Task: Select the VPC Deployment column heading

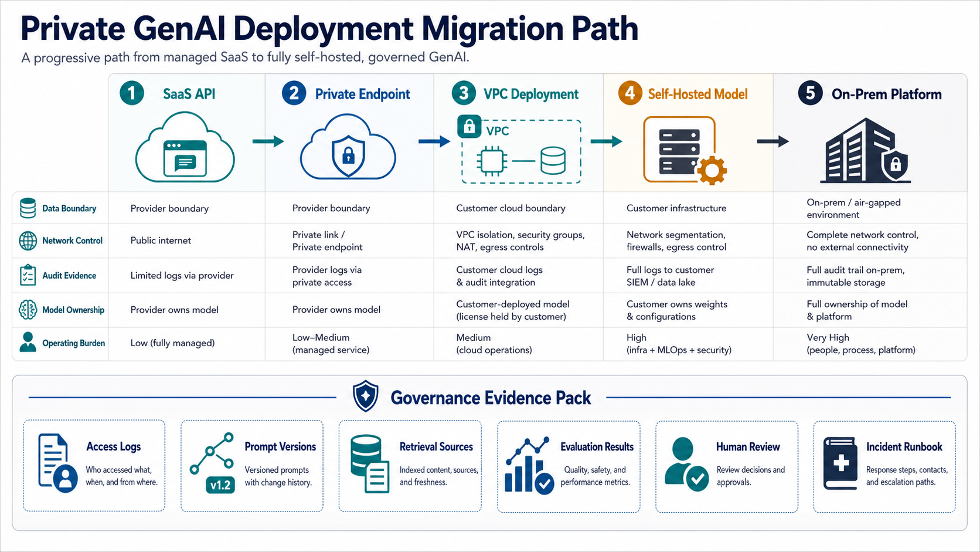Action: (531, 94)
